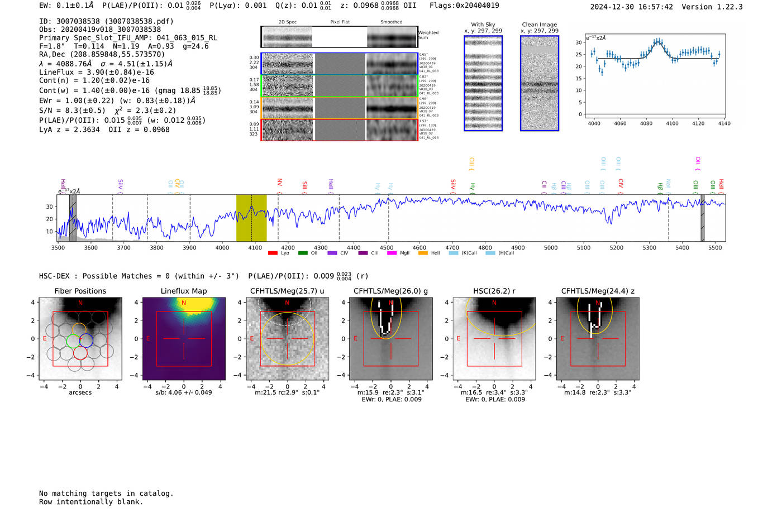Click the (K)CaII light blue legend swatch

(454, 253)
